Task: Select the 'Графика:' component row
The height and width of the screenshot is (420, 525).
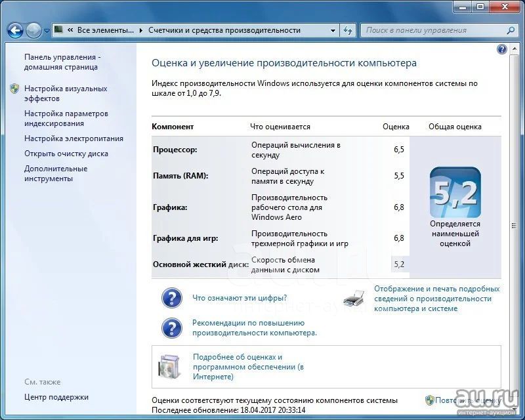Action: [x=281, y=207]
